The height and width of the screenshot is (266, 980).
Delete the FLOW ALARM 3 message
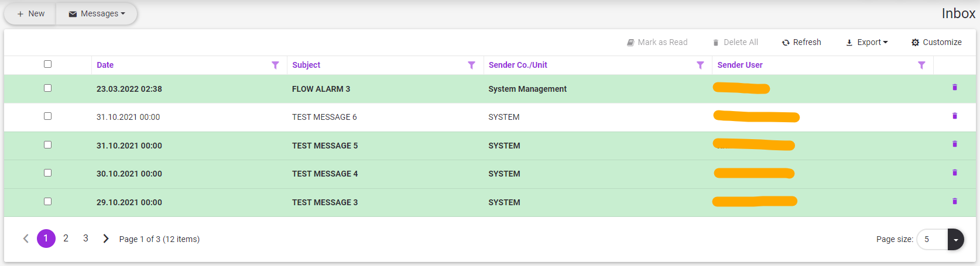tap(954, 88)
